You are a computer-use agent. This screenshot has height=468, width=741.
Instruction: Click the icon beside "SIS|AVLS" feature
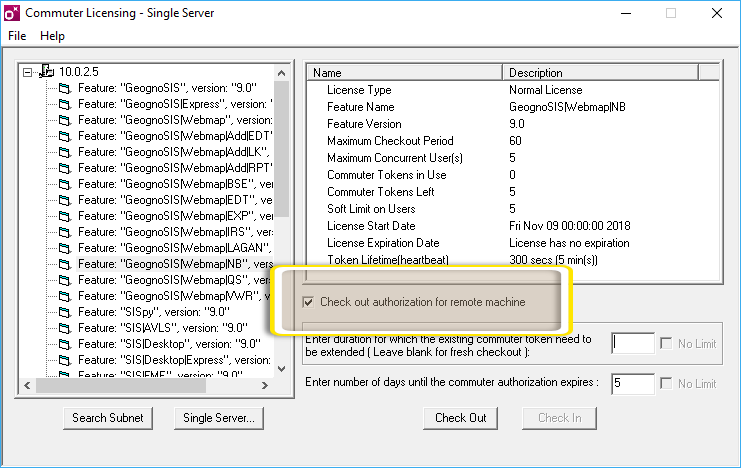(65, 329)
